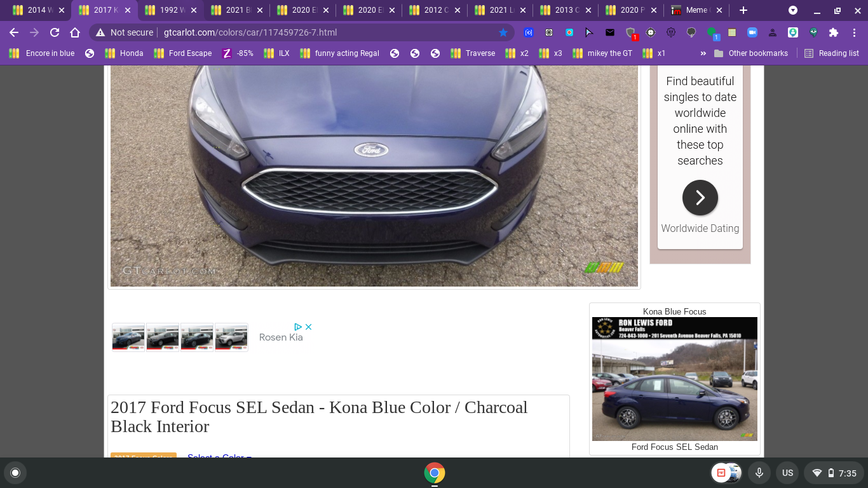
Task: Open the funny acting Regal bookmark
Action: click(x=340, y=53)
